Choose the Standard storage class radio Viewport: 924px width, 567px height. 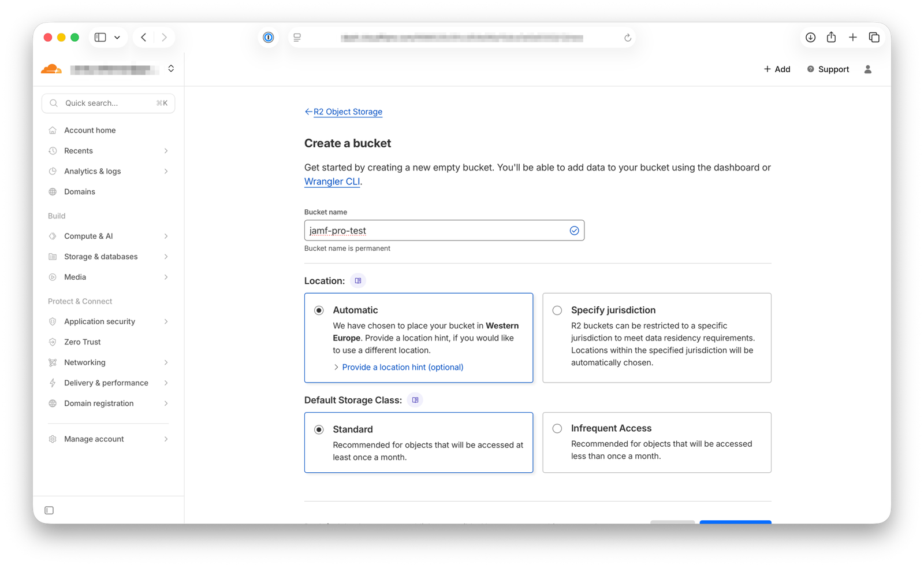pyautogui.click(x=319, y=429)
